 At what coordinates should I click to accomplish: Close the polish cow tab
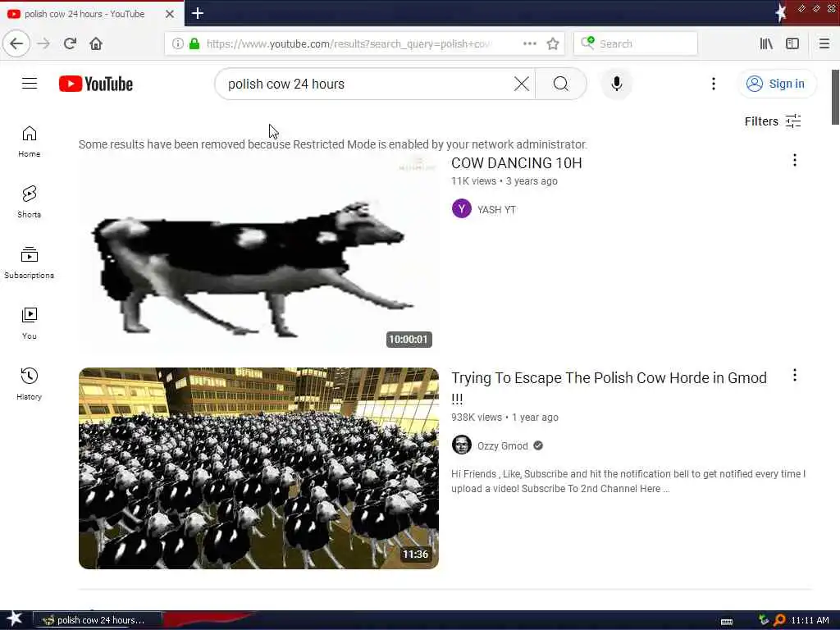170,14
